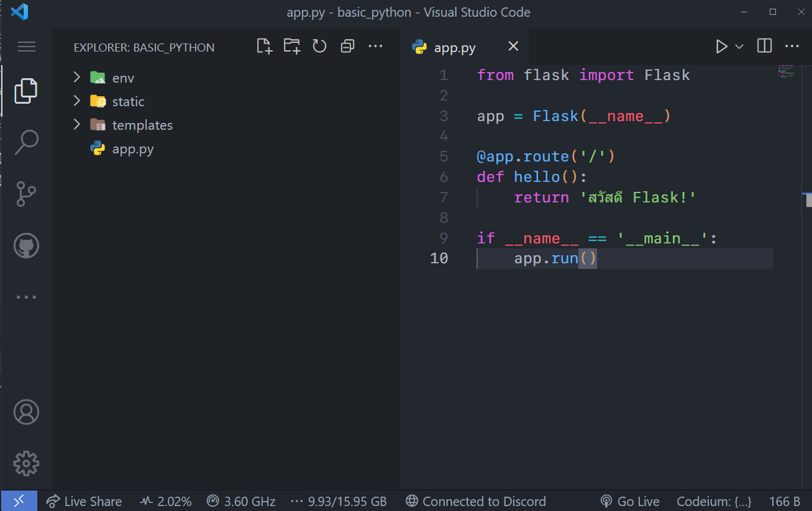This screenshot has width=812, height=511.
Task: Run the Python file
Action: click(721, 47)
